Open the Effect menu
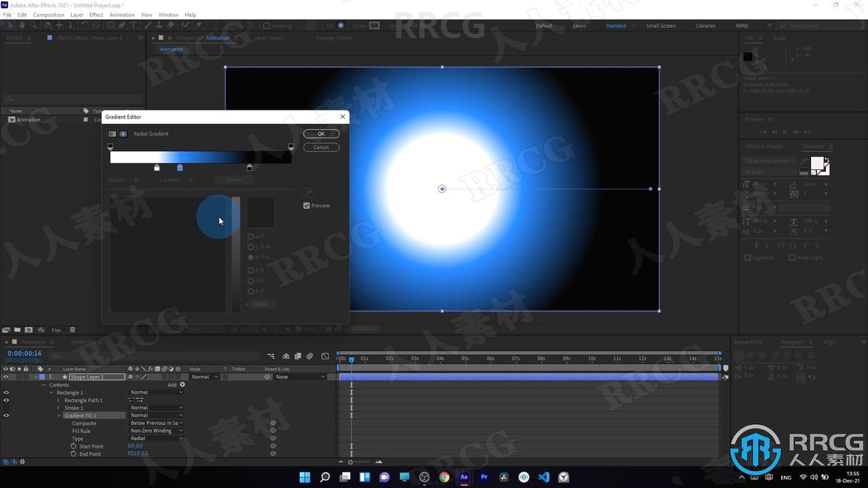 pos(96,15)
